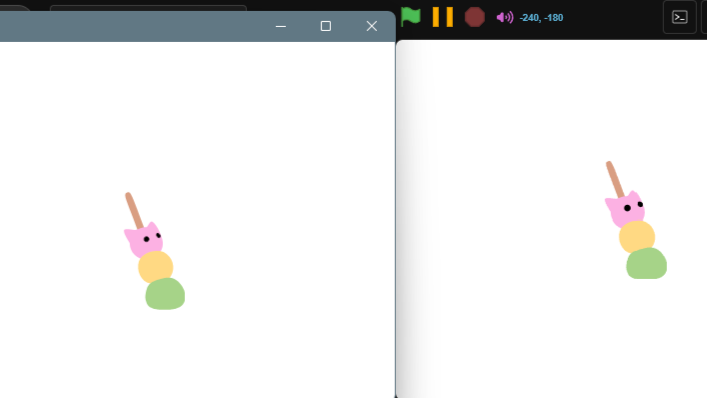Click the green blob in the popup window
The height and width of the screenshot is (398, 707).
[x=165, y=294]
